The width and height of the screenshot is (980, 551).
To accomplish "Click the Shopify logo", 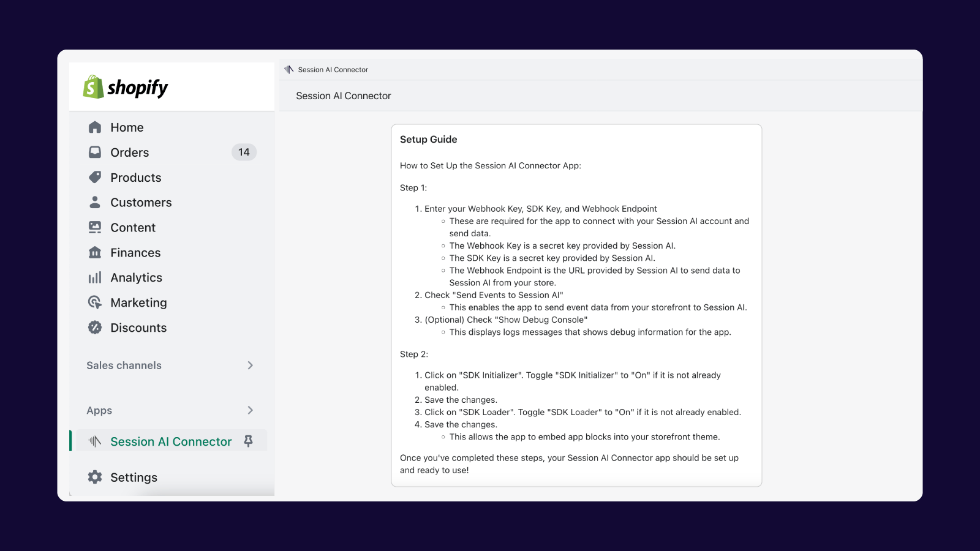I will click(126, 88).
